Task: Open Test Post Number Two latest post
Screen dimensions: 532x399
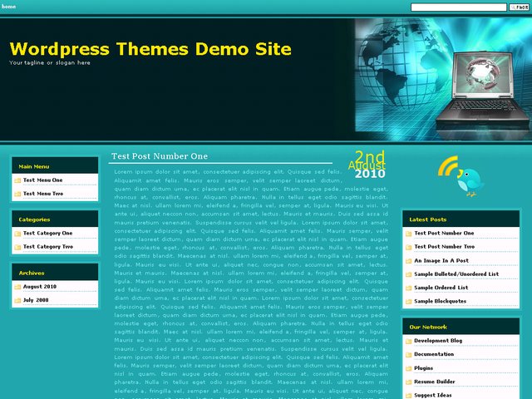Action: [445, 247]
